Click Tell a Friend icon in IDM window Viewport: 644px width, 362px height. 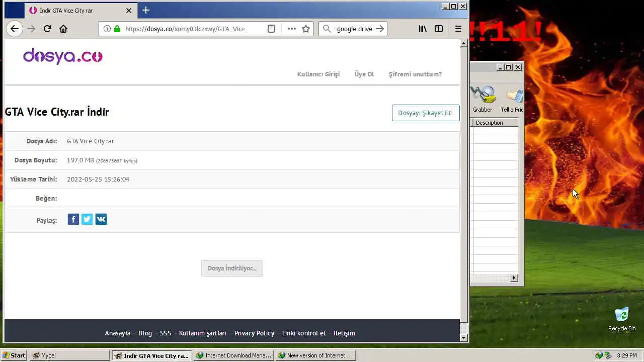pos(512,99)
